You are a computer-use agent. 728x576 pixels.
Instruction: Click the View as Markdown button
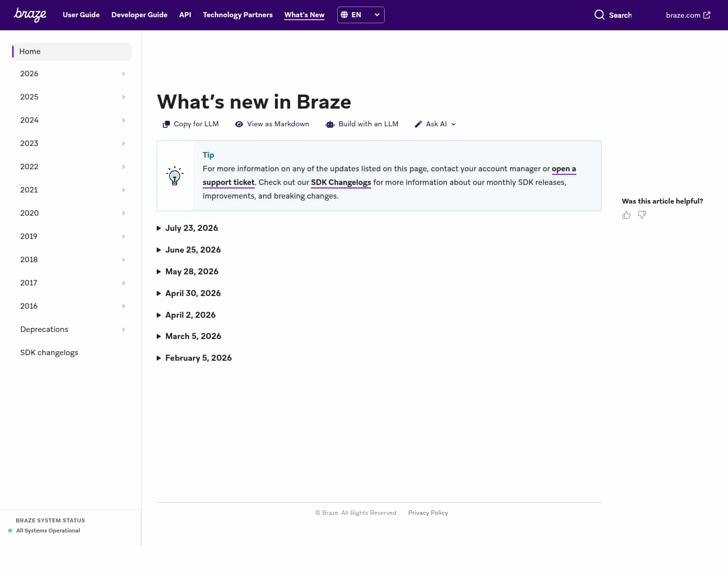click(272, 124)
